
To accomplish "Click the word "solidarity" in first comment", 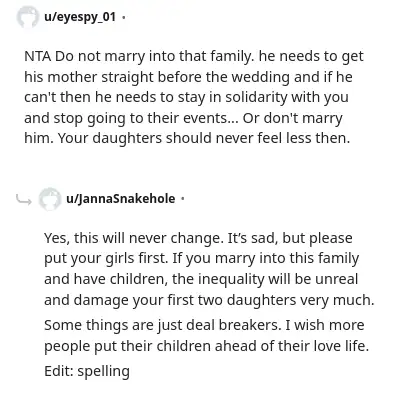I will point(256,97).
